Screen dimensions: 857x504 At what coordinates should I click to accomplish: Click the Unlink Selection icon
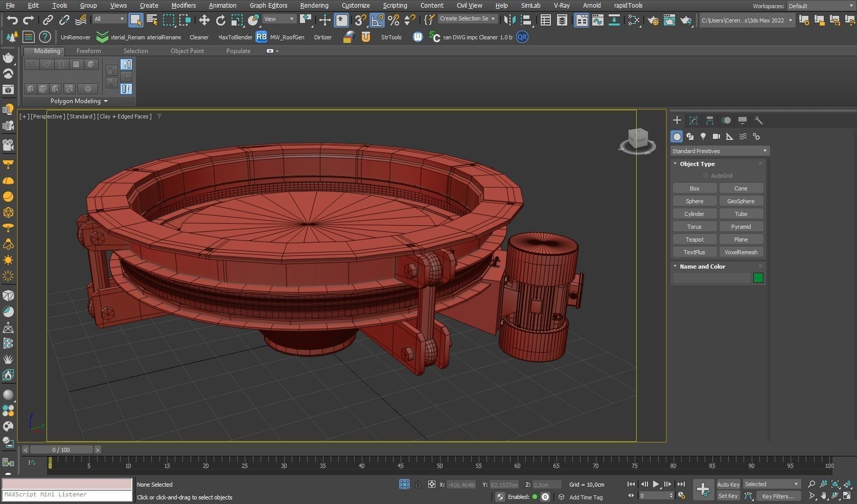[x=64, y=20]
